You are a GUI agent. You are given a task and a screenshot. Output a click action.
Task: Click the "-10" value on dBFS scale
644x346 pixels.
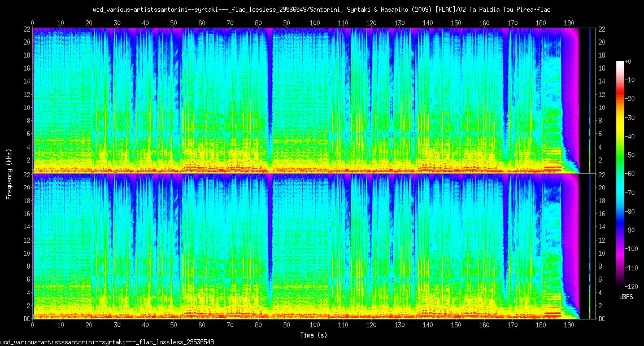tap(630, 80)
